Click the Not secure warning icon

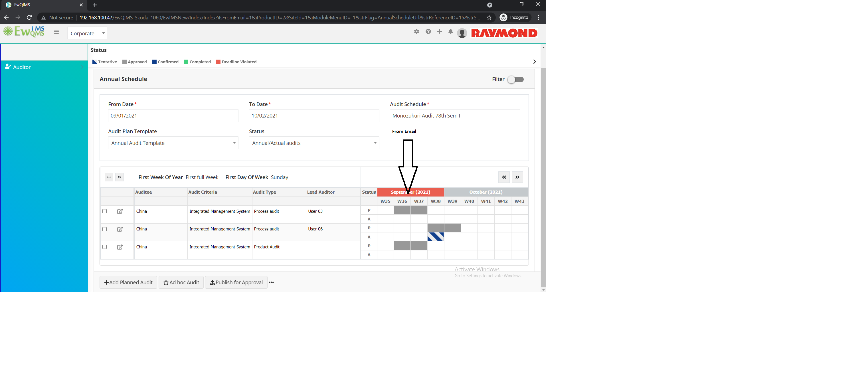43,17
